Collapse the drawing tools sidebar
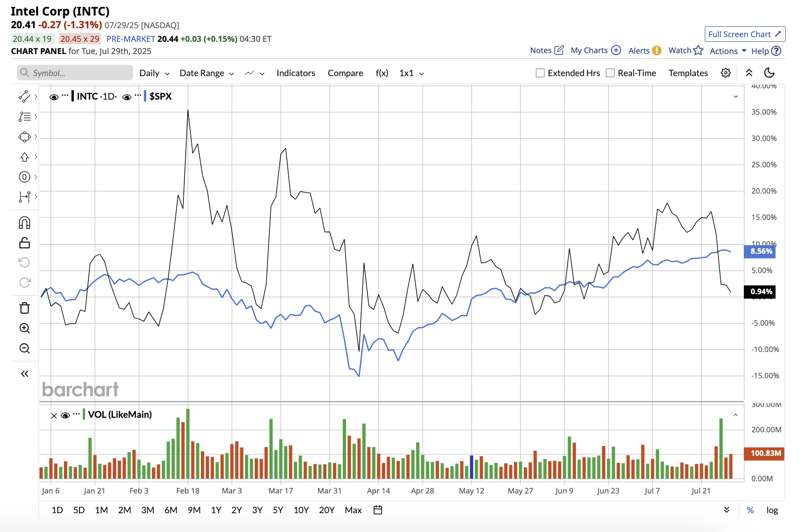Image resolution: width=804 pixels, height=532 pixels. tap(24, 374)
